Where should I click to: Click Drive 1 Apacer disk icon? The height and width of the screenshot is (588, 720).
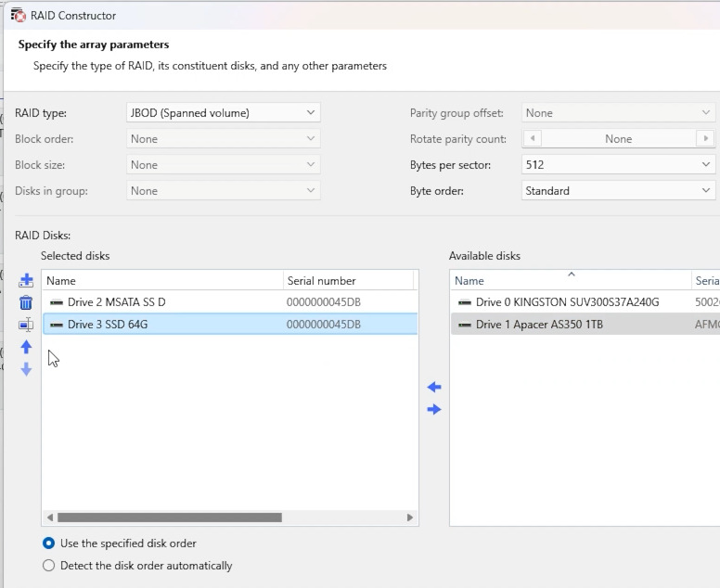(465, 325)
